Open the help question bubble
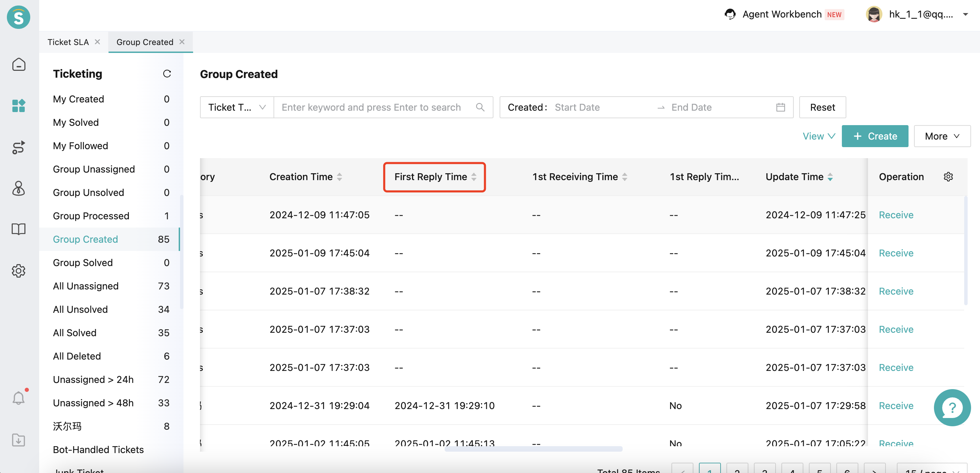The height and width of the screenshot is (473, 980). pyautogui.click(x=952, y=407)
